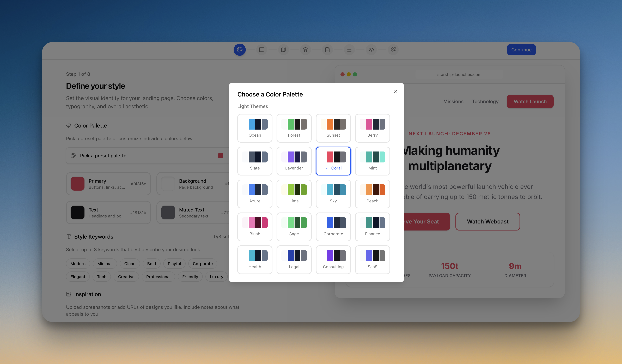Open the layers sections step icon
This screenshot has width=622, height=364.
coord(305,50)
